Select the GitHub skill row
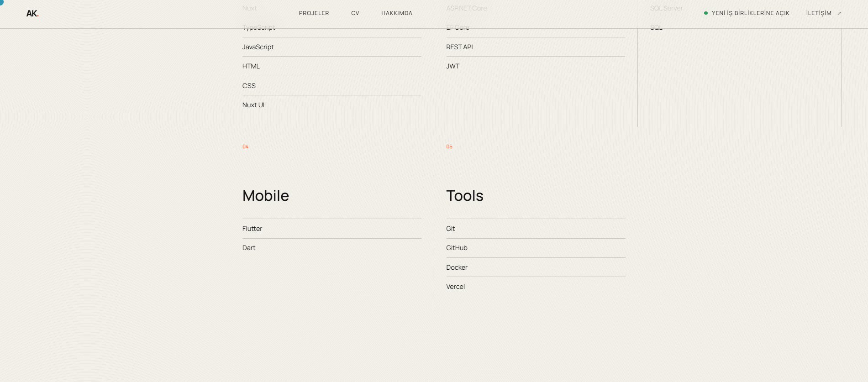Viewport: 868px width, 382px height. click(536, 248)
